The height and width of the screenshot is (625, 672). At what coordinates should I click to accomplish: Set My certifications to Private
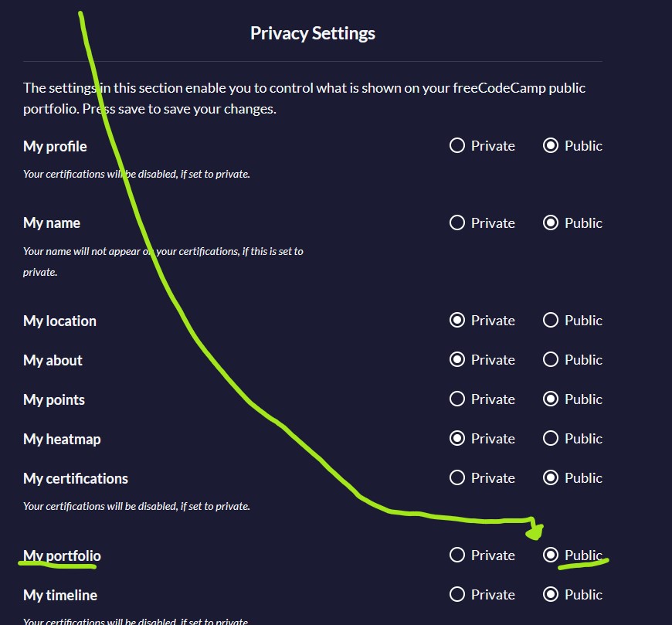coord(456,478)
